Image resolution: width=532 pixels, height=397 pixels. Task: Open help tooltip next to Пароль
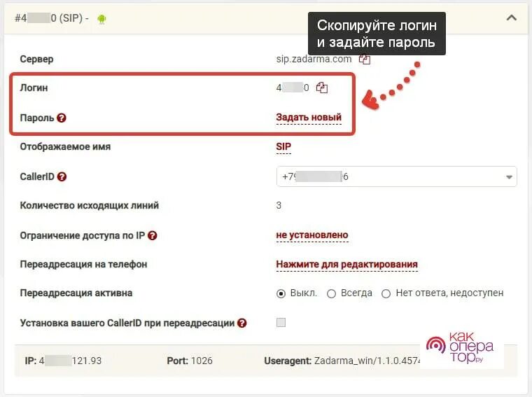coord(62,118)
